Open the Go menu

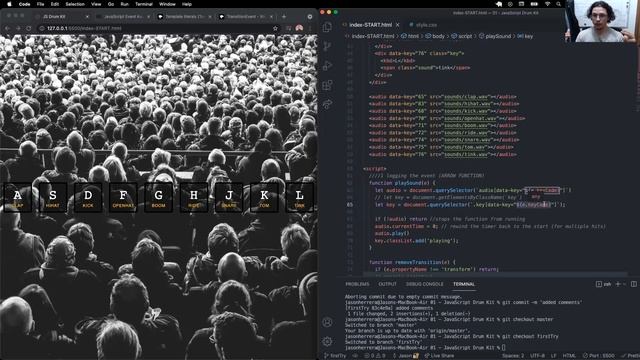click(x=111, y=4)
